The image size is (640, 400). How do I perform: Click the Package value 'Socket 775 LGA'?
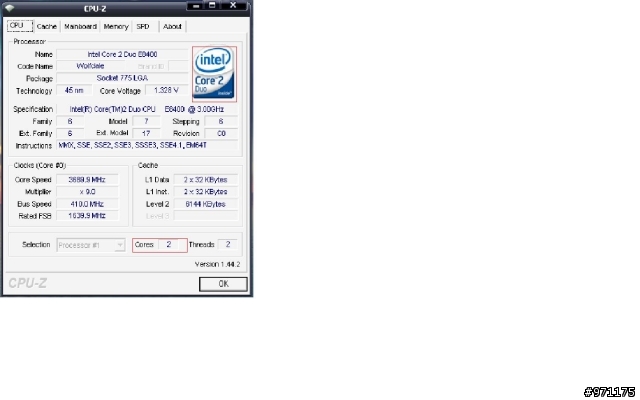click(122, 78)
